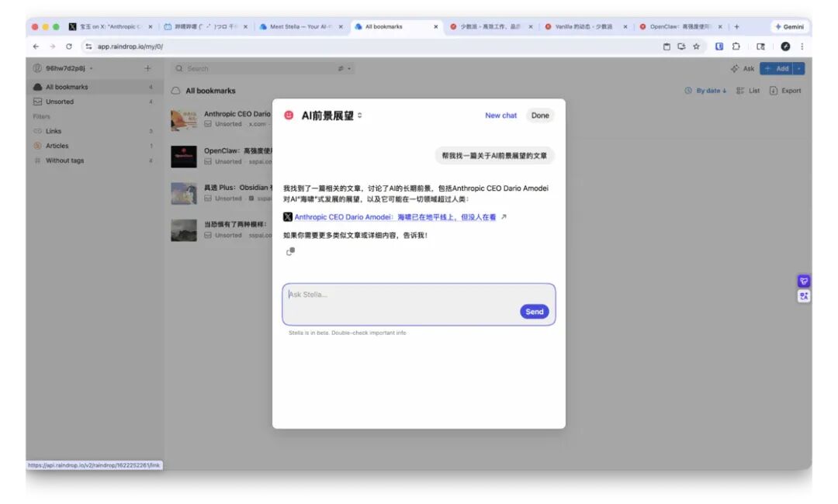This screenshot has width=838, height=504.
Task: Open the OpenClaw bookmark thumbnail
Action: 184,157
